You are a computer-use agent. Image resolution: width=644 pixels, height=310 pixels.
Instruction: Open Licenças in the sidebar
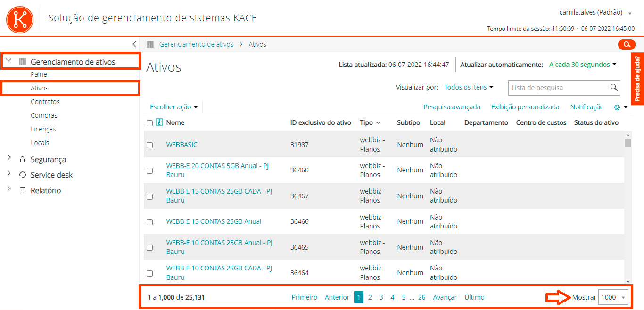click(43, 129)
